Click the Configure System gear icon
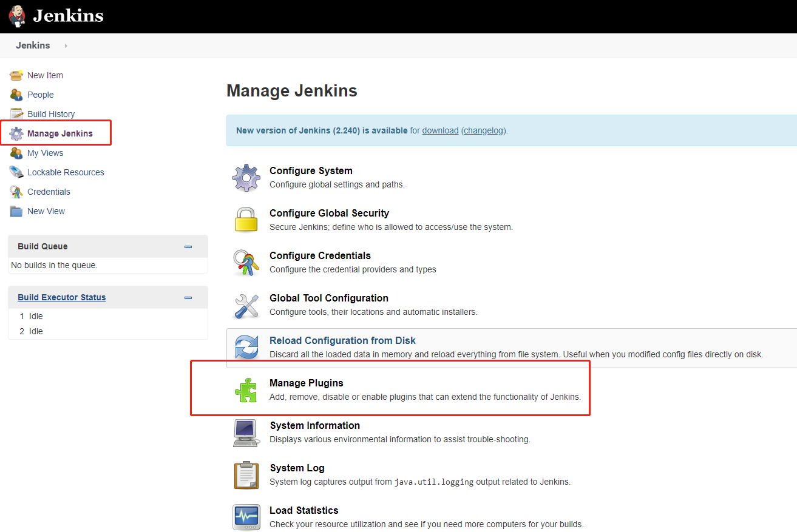The height and width of the screenshot is (532, 797). pyautogui.click(x=246, y=178)
